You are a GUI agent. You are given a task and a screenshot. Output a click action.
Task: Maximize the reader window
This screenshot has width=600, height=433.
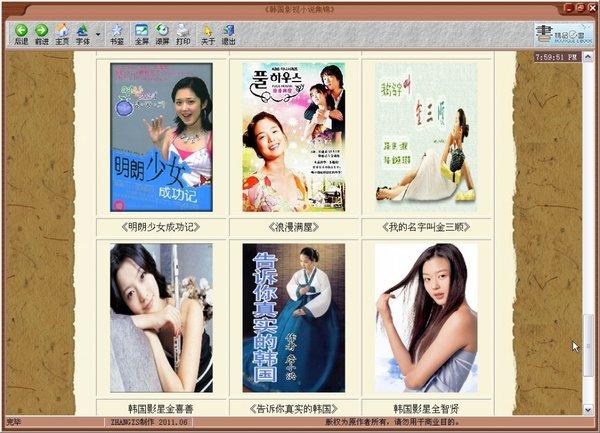coord(580,8)
